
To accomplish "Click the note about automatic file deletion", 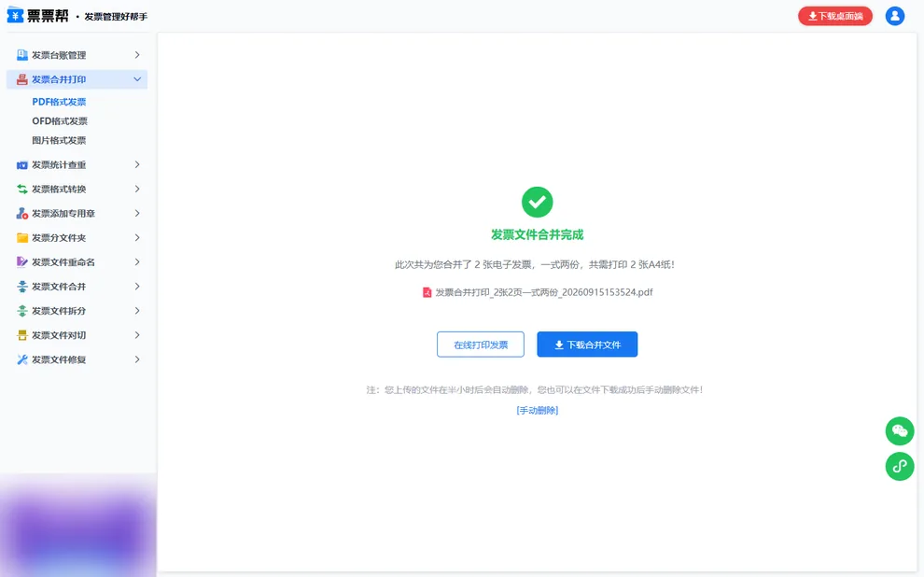I will click(535, 389).
